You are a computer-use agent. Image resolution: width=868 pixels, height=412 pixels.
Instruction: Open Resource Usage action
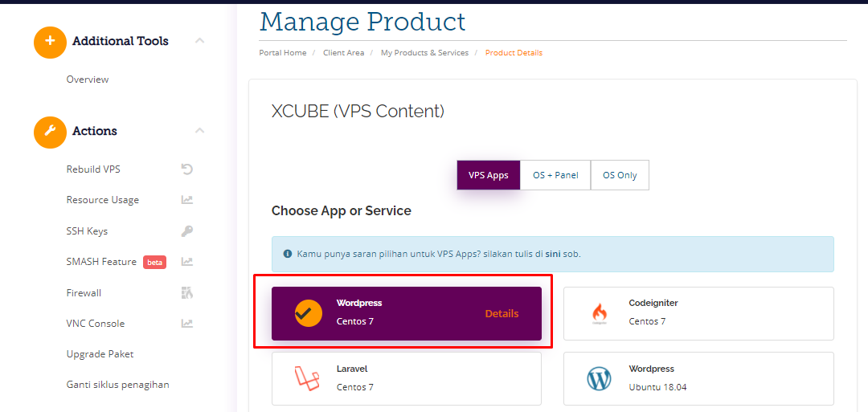[102, 200]
